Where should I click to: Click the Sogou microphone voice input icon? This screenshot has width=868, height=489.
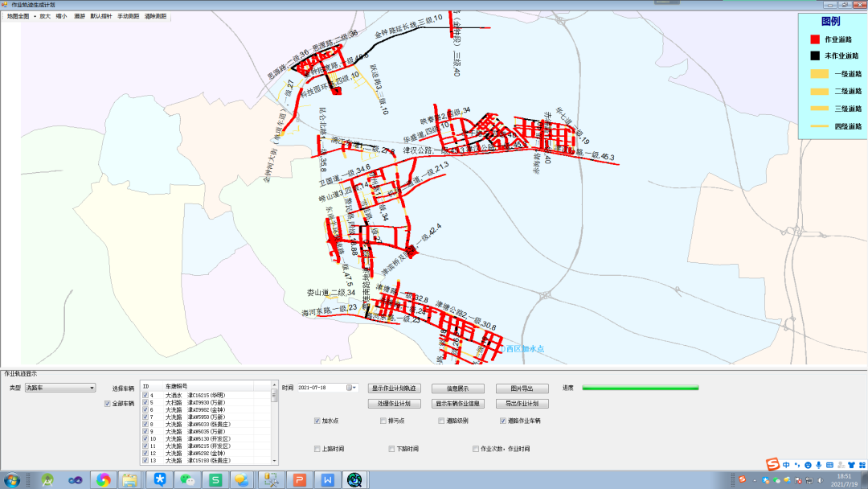pos(819,465)
